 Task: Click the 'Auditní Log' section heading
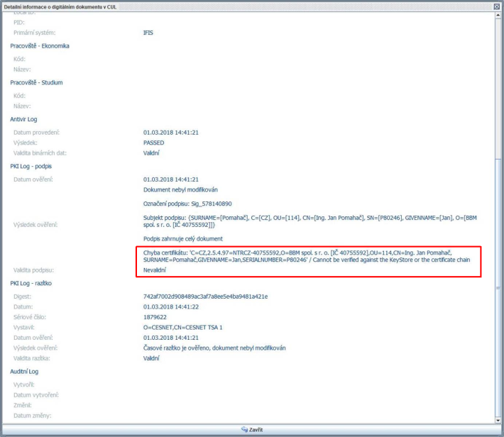coord(24,372)
